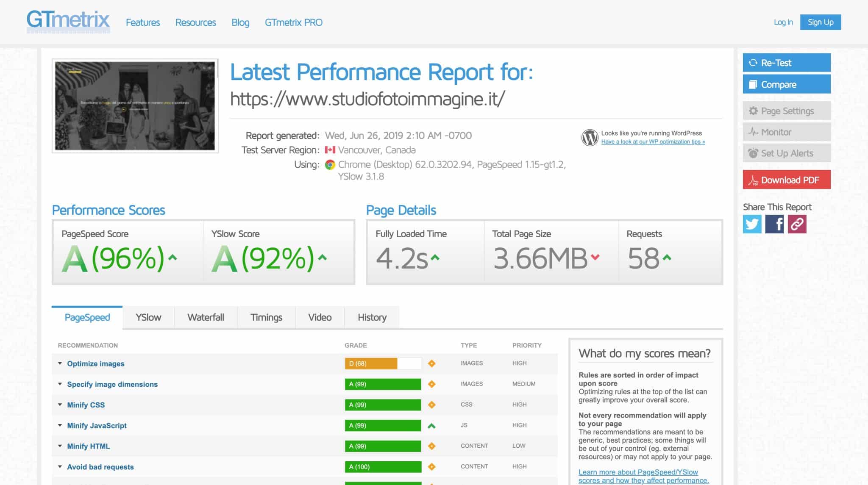Click the GRADE column header
Screen dimensions: 868x485
pos(356,345)
